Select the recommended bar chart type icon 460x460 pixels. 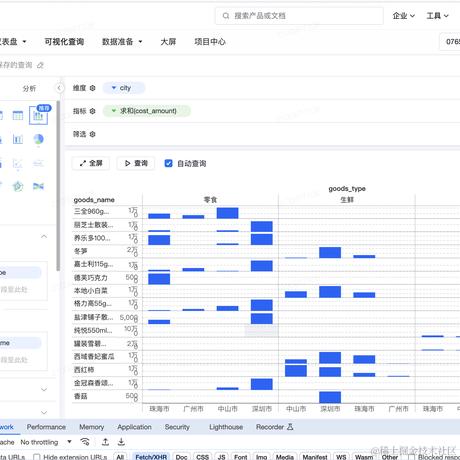(x=38, y=115)
